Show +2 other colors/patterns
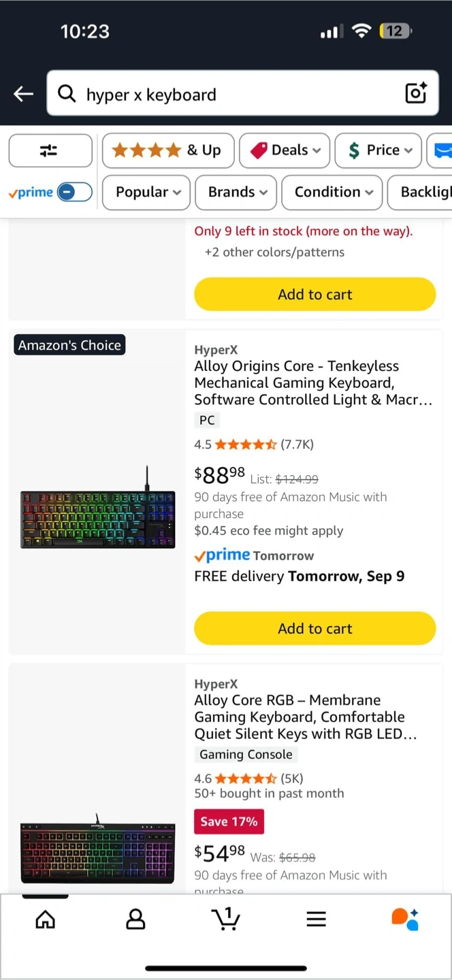This screenshot has height=980, width=452. click(274, 252)
